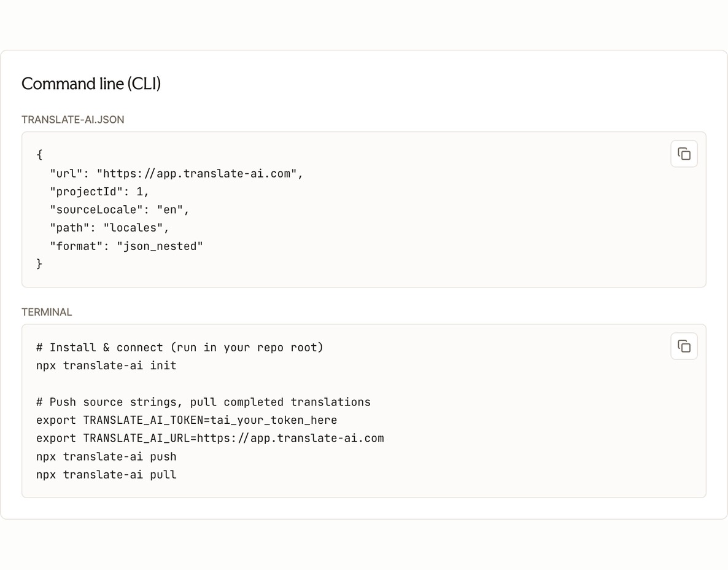
Task: Click the "npx translate-ai pull" command
Action: [106, 475]
